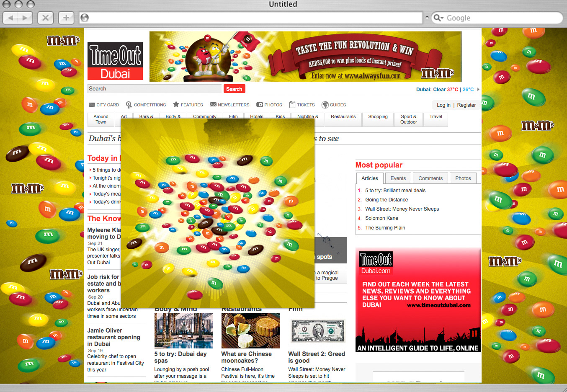This screenshot has width=567, height=392.
Task: Click the M&M's Taste the Fun Revolution banner
Action: pyautogui.click(x=305, y=56)
